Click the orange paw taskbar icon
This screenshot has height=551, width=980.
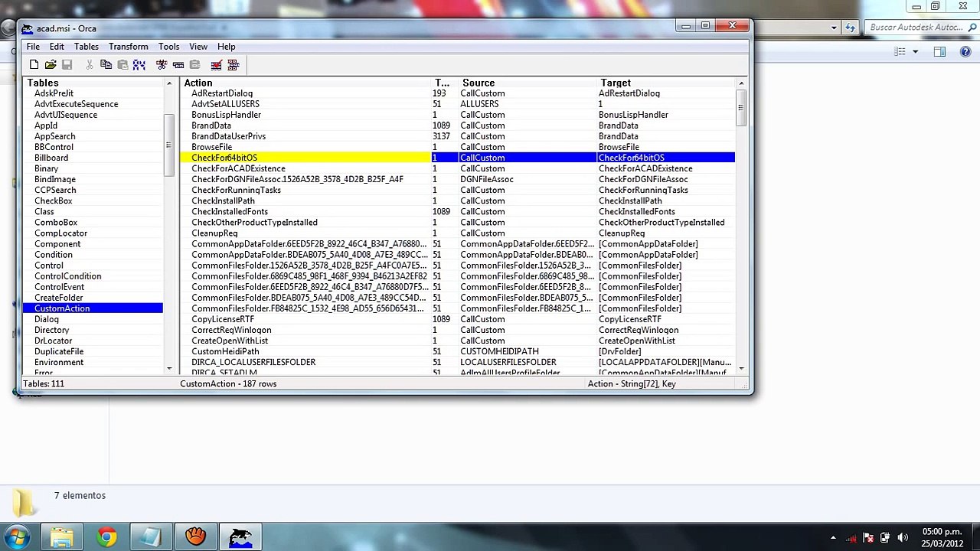coord(195,537)
